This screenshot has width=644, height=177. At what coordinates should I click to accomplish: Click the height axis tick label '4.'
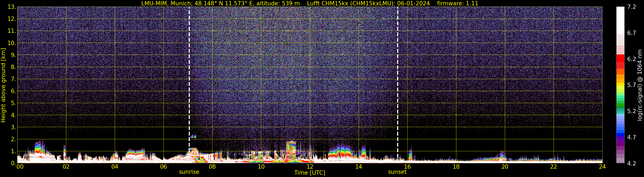tap(13, 115)
